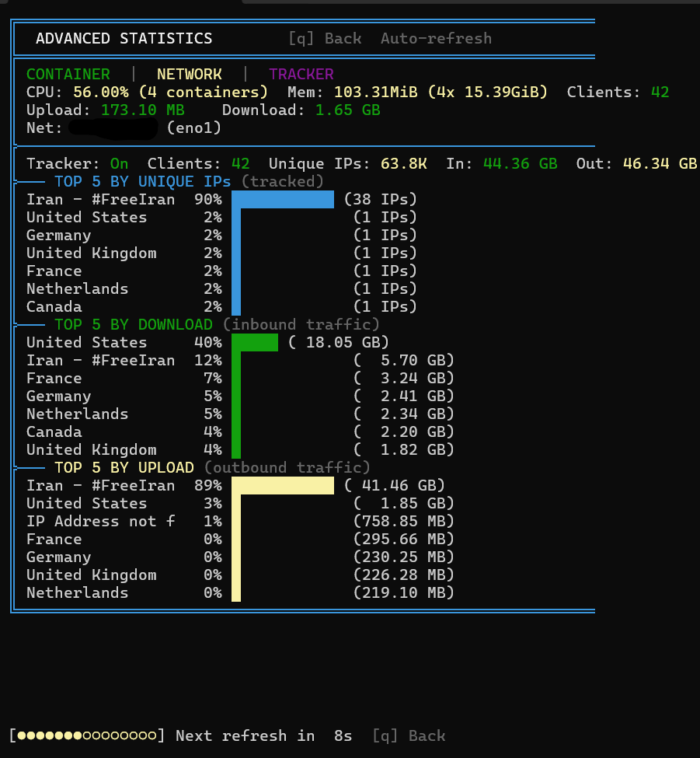700x758 pixels.
Task: Click the Auto-refresh label in the header
Action: point(436,38)
